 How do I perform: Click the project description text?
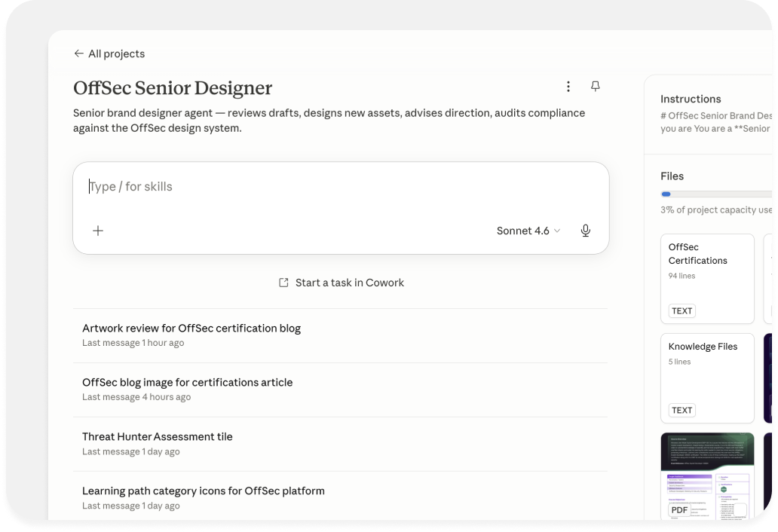click(x=329, y=121)
